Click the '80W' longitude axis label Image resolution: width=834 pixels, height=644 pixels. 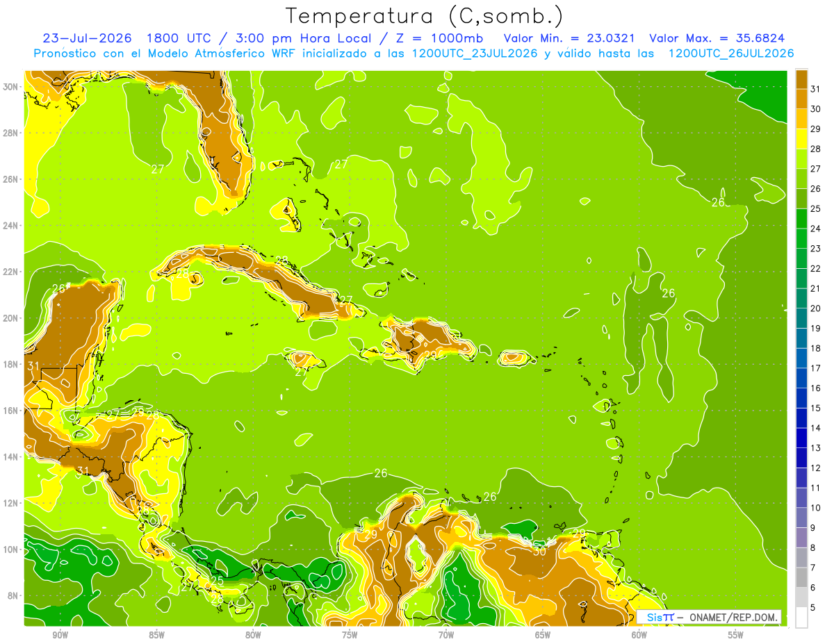[253, 635]
